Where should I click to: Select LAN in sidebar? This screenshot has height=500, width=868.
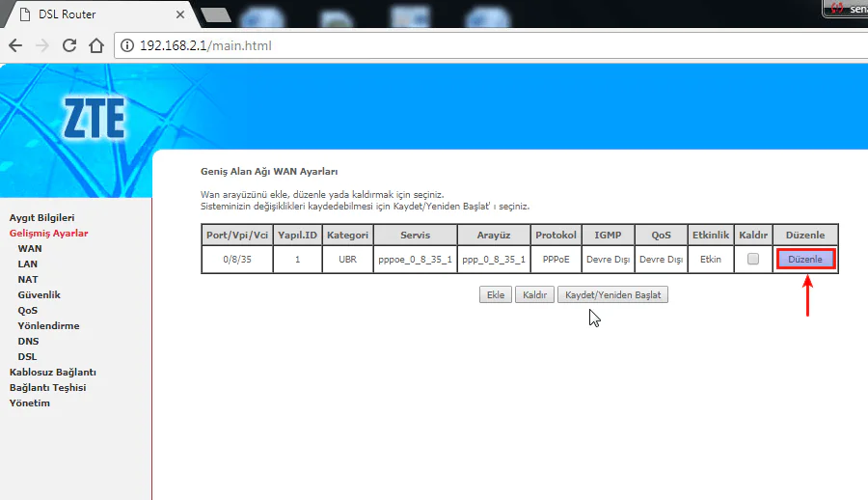point(28,264)
